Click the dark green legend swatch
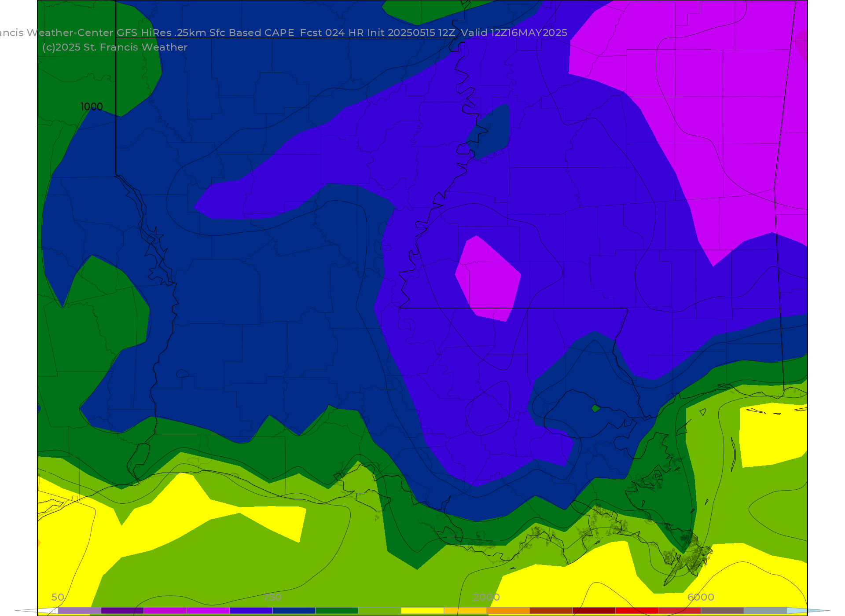This screenshot has width=845, height=616. (x=337, y=611)
